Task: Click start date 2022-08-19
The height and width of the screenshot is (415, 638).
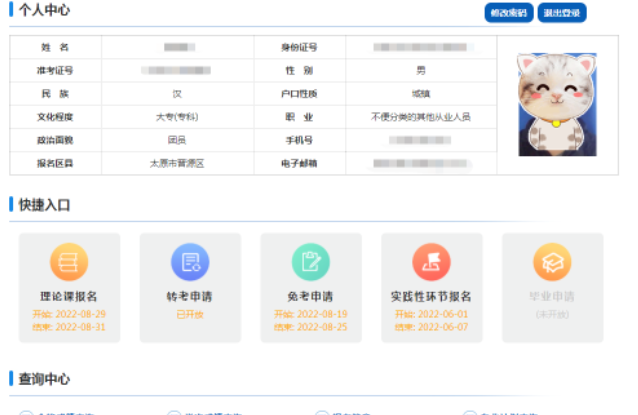Action: [322, 314]
